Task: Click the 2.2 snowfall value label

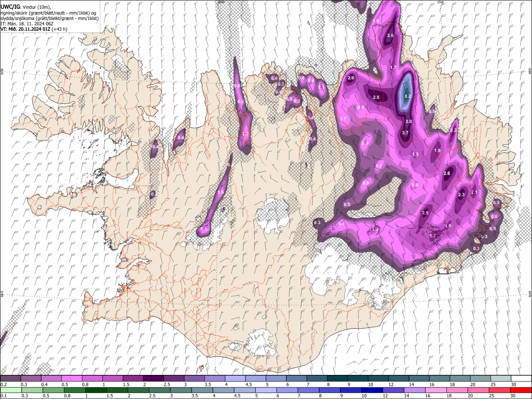Action: coord(453,130)
